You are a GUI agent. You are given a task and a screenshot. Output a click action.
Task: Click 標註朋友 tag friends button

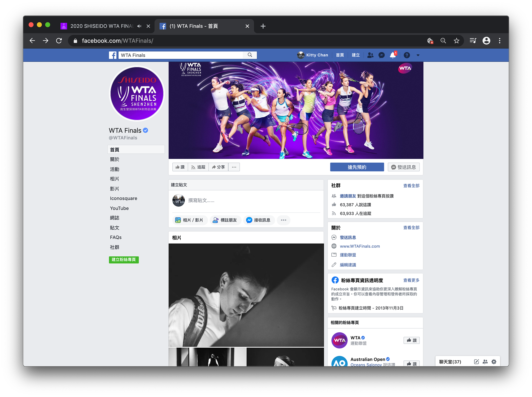(x=225, y=220)
